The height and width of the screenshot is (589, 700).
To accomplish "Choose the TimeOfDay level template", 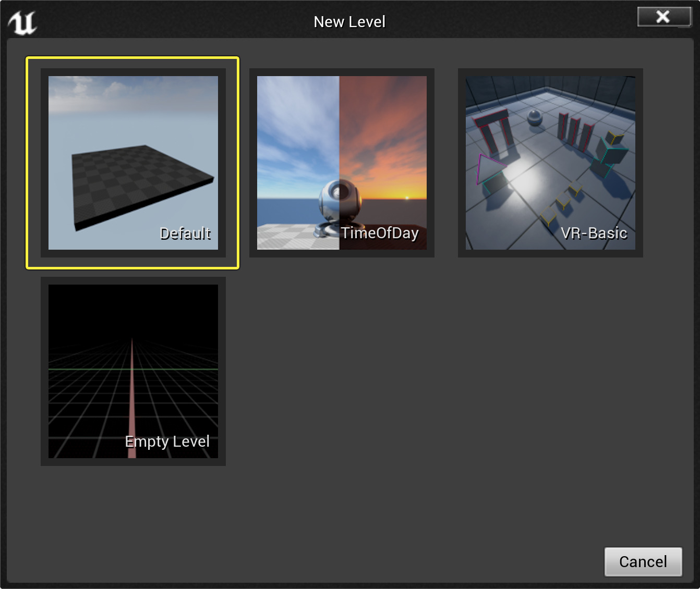I will point(342,163).
